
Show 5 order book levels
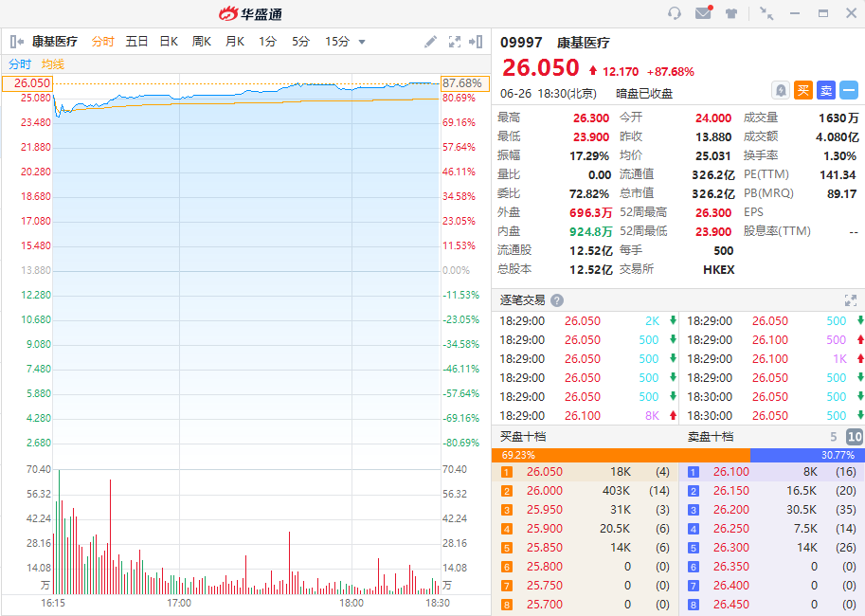point(833,437)
